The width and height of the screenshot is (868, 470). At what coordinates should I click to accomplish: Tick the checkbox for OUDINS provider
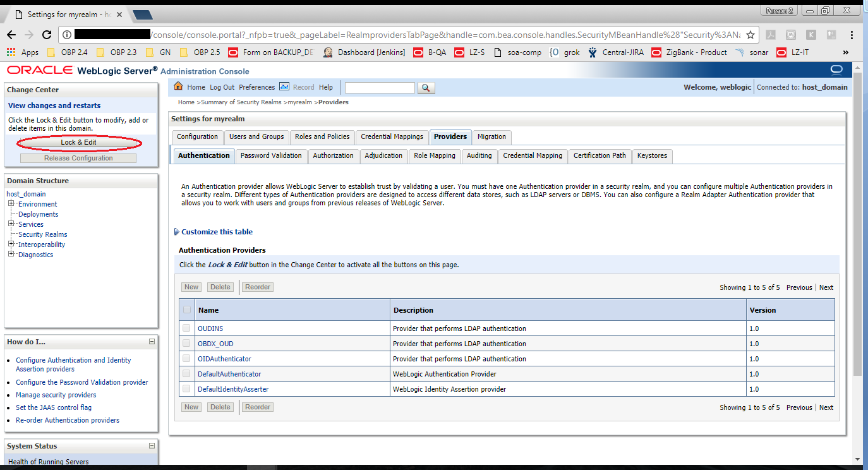coord(186,328)
